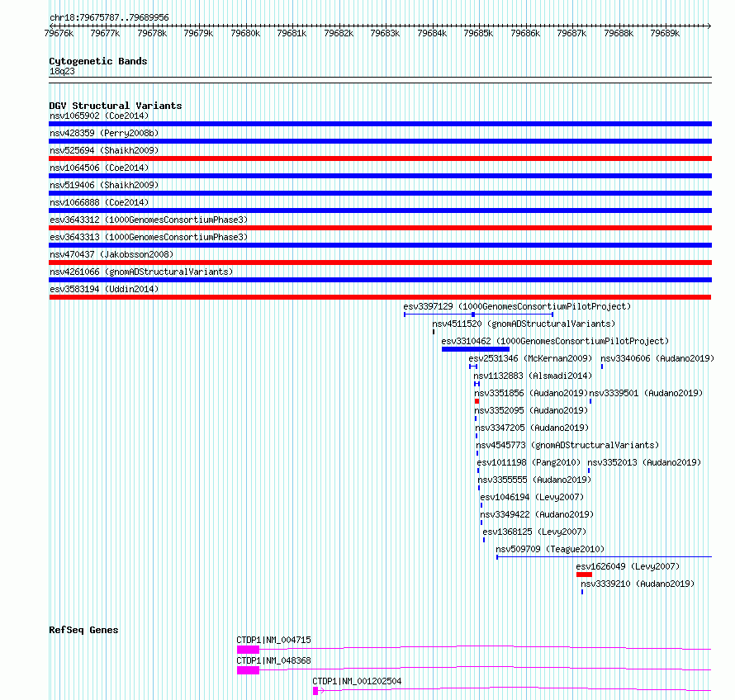Screen dimensions: 735x700
Task: Click nsv509709 (Teague2010) label
Action: [550, 549]
